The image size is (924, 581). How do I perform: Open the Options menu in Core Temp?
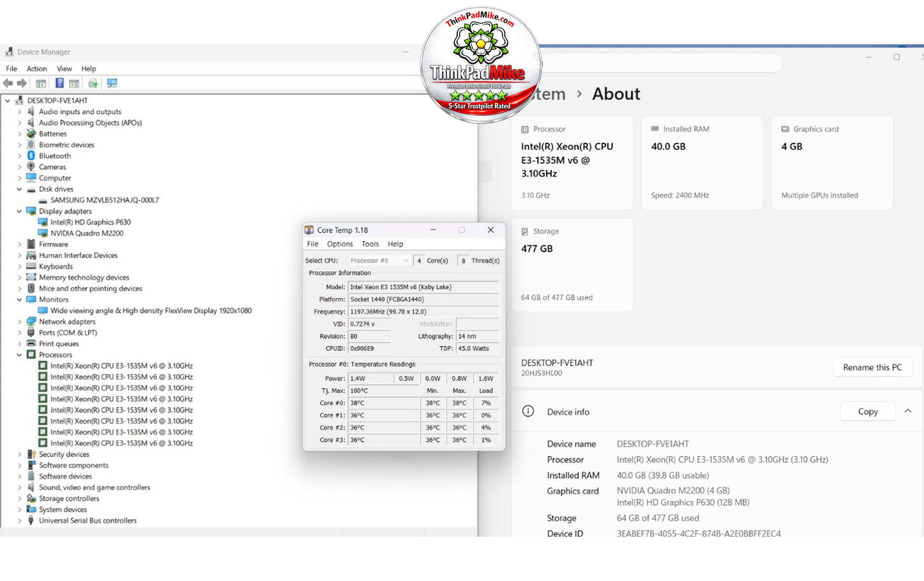coord(340,244)
